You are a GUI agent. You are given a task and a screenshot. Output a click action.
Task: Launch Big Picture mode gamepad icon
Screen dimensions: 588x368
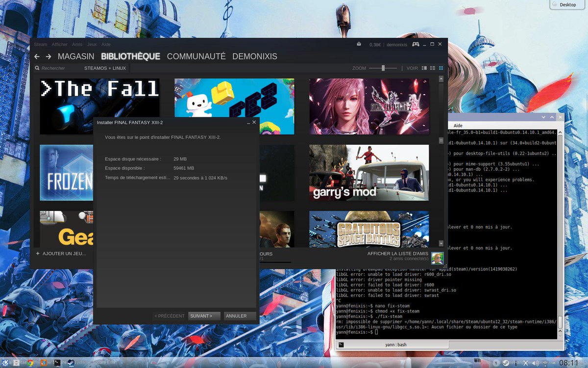click(416, 44)
